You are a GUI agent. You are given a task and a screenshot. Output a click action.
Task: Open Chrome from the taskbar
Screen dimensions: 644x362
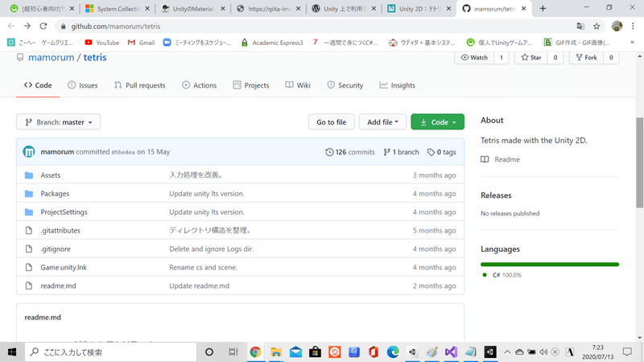[255, 352]
